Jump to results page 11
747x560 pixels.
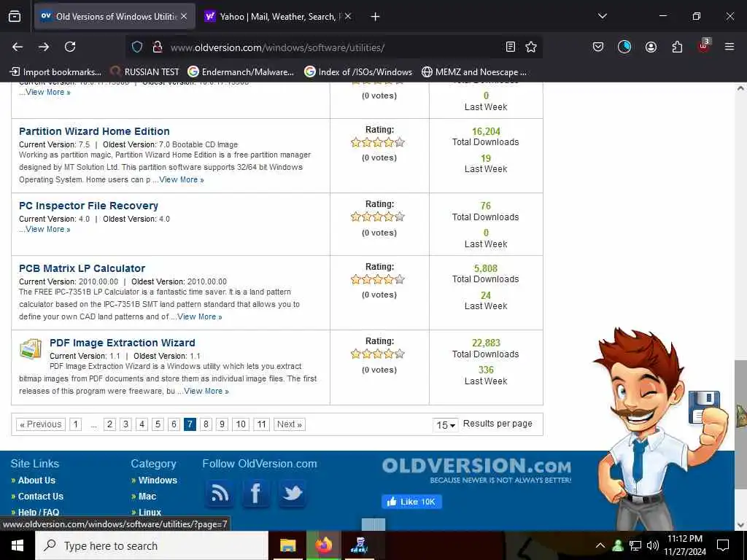tap(262, 424)
